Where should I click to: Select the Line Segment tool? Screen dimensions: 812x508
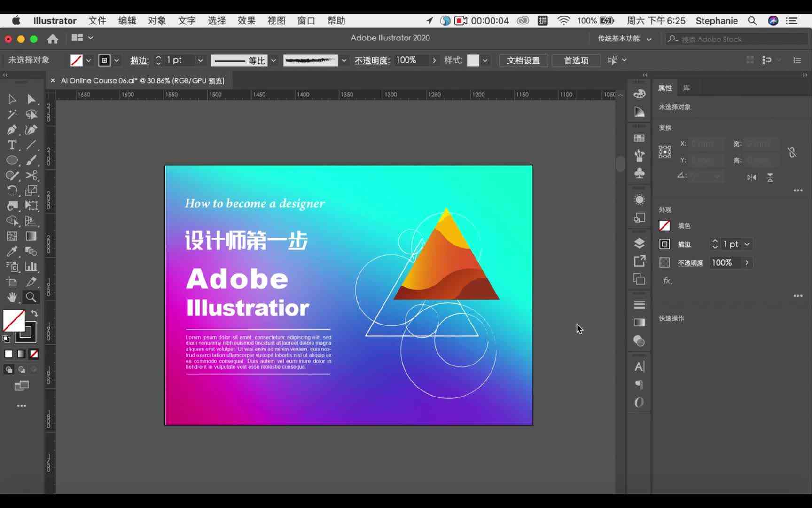[x=31, y=145]
